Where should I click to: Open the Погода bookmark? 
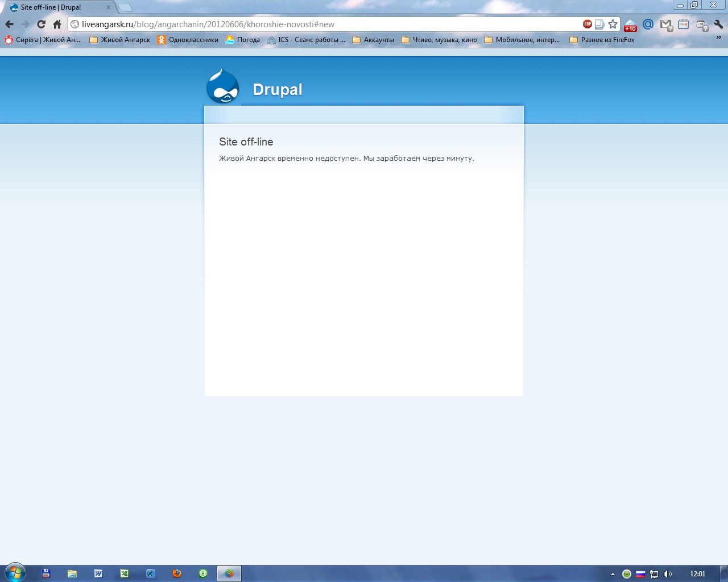pyautogui.click(x=243, y=40)
